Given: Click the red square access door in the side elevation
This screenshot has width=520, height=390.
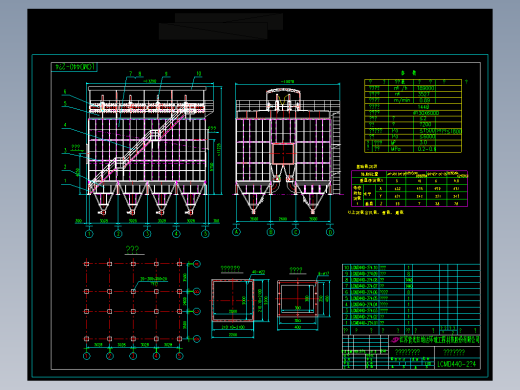Looking at the screenshot, I should point(283,154).
